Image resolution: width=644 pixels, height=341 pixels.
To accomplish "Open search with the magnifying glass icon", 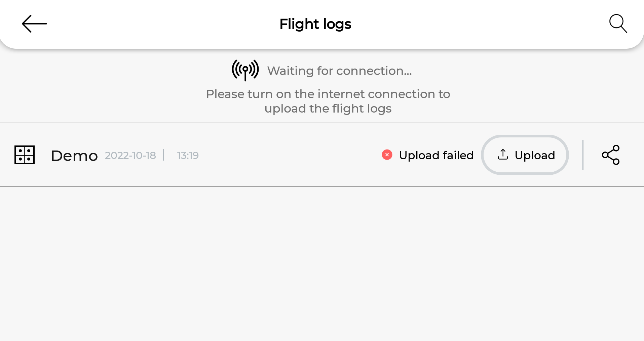I will click(618, 24).
